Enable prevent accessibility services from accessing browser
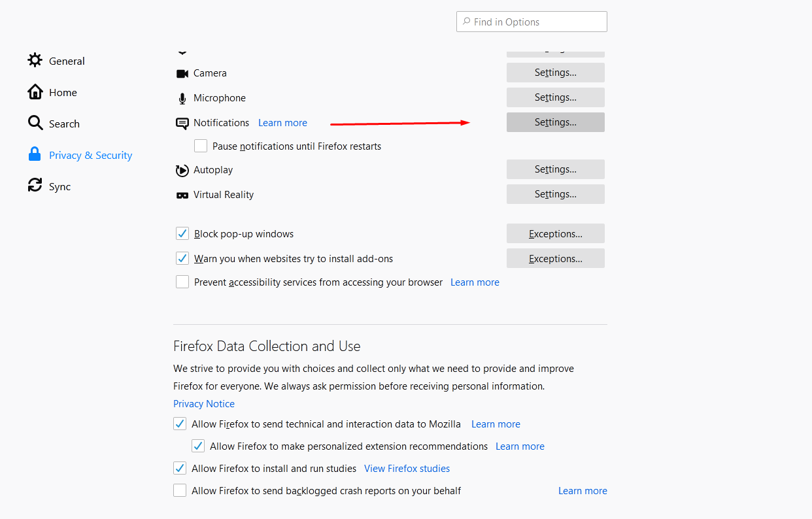Image resolution: width=812 pixels, height=519 pixels. point(182,282)
